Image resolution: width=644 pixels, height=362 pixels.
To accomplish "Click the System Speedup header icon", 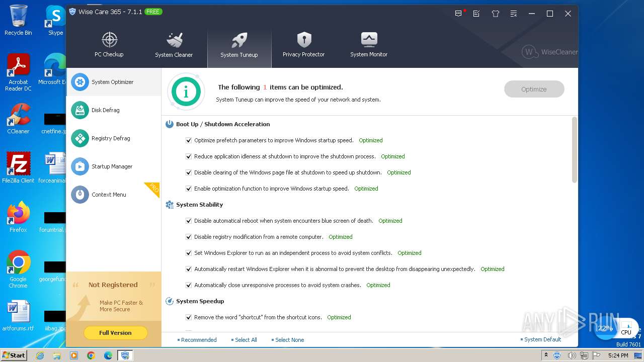I will click(x=170, y=301).
